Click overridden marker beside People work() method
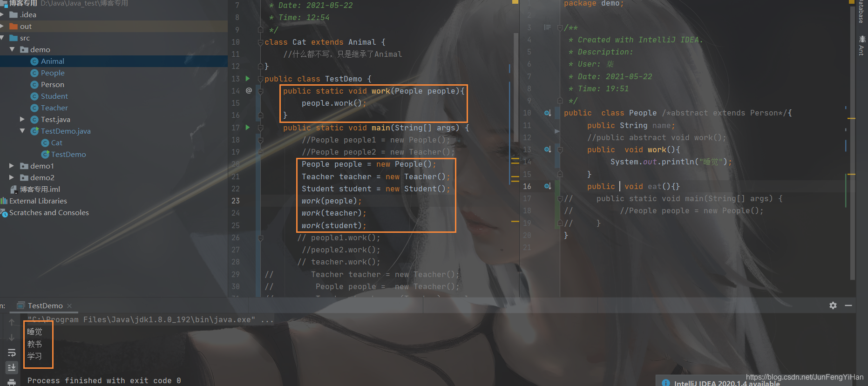This screenshot has width=868, height=386. coord(548,149)
